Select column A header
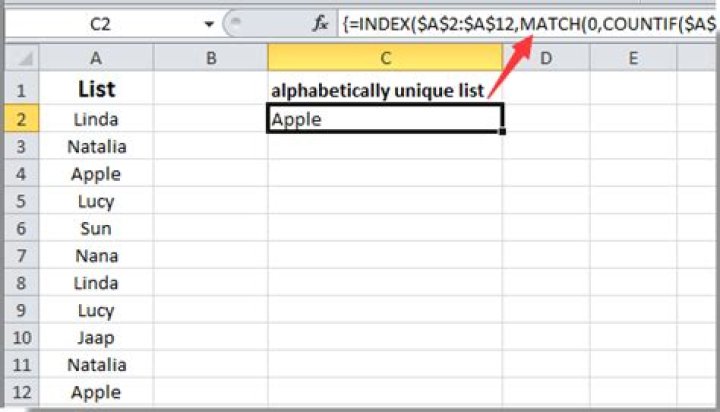 [96, 60]
